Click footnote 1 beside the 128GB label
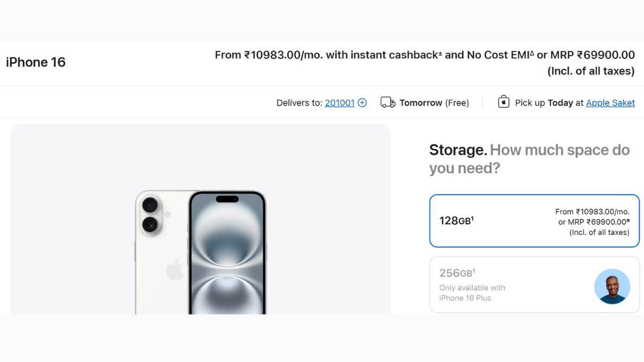644x362 pixels. pyautogui.click(x=473, y=219)
